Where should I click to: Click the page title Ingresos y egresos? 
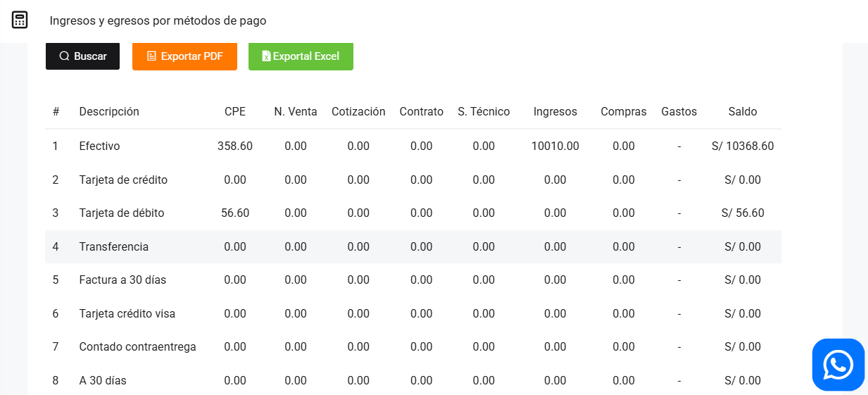click(158, 20)
